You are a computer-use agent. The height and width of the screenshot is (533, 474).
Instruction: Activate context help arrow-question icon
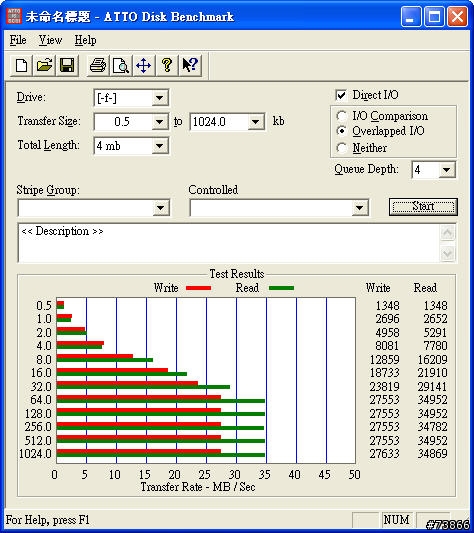point(190,65)
